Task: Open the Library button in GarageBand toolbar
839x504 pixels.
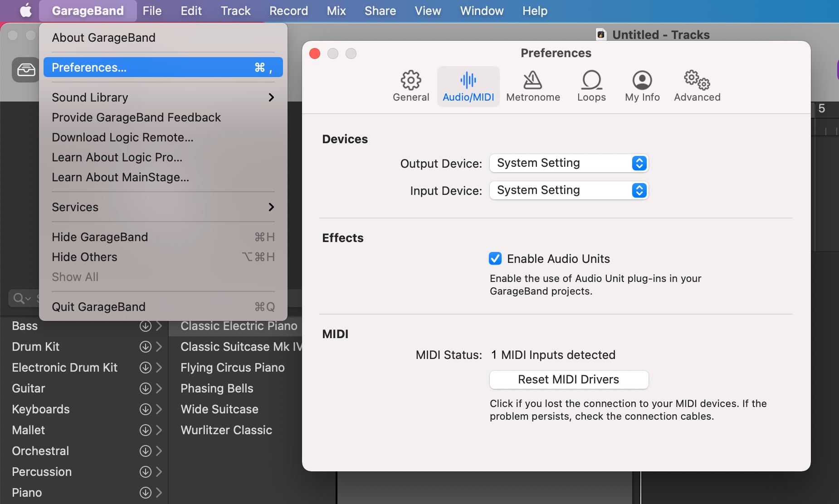Action: [x=26, y=70]
